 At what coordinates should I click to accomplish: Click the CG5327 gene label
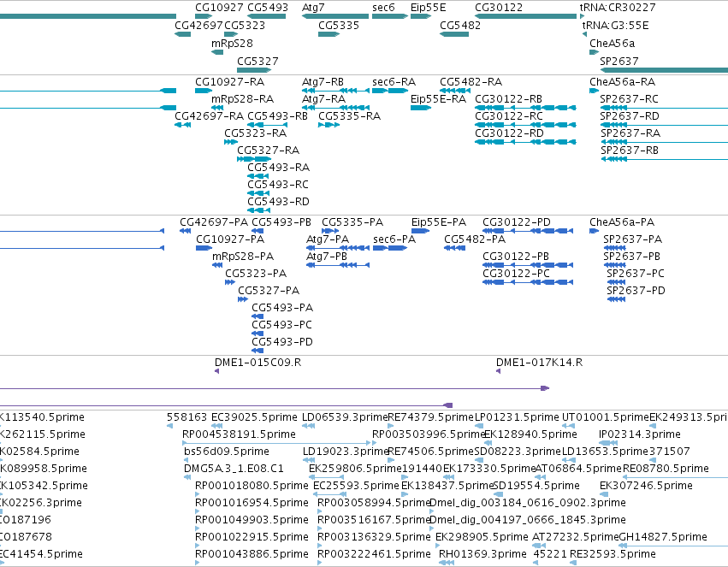(x=257, y=62)
